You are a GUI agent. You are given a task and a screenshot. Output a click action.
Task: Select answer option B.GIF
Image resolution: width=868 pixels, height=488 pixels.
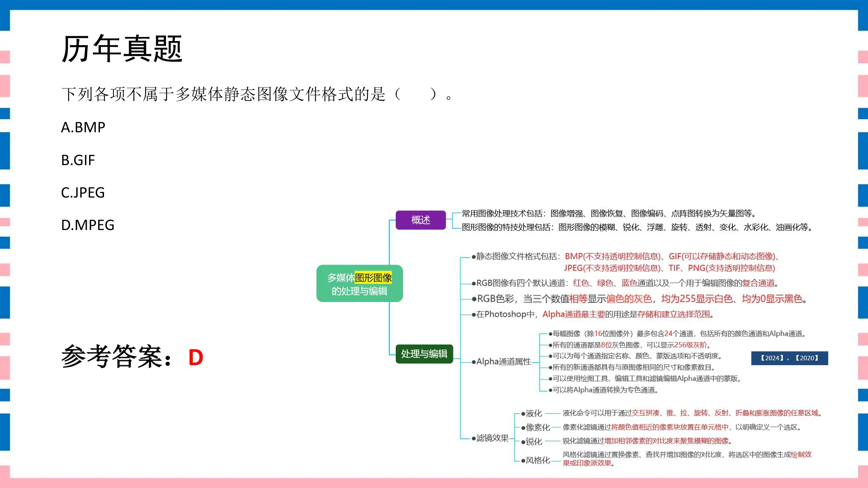(78, 160)
